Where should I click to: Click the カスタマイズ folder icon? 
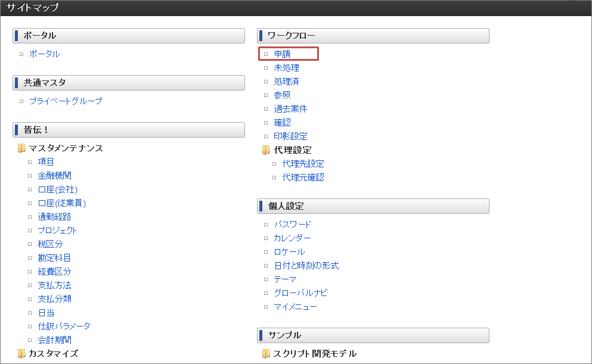[x=22, y=354]
